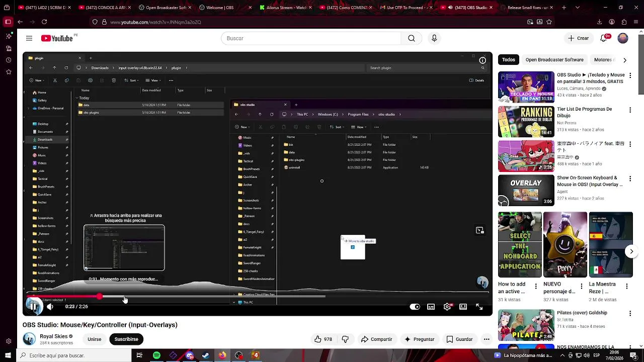
Task: Share the video via Compartir
Action: [376, 339]
